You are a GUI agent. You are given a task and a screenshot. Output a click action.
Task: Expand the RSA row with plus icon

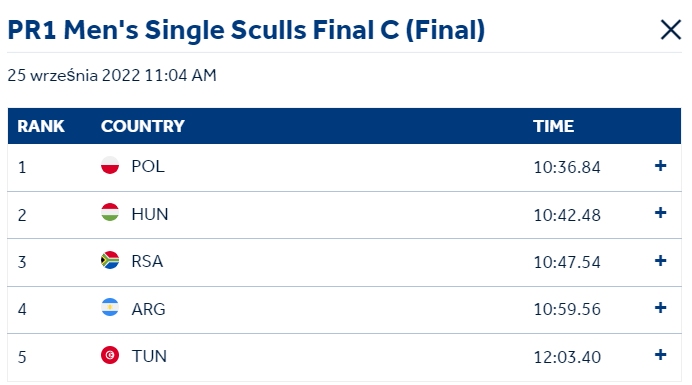tap(660, 260)
